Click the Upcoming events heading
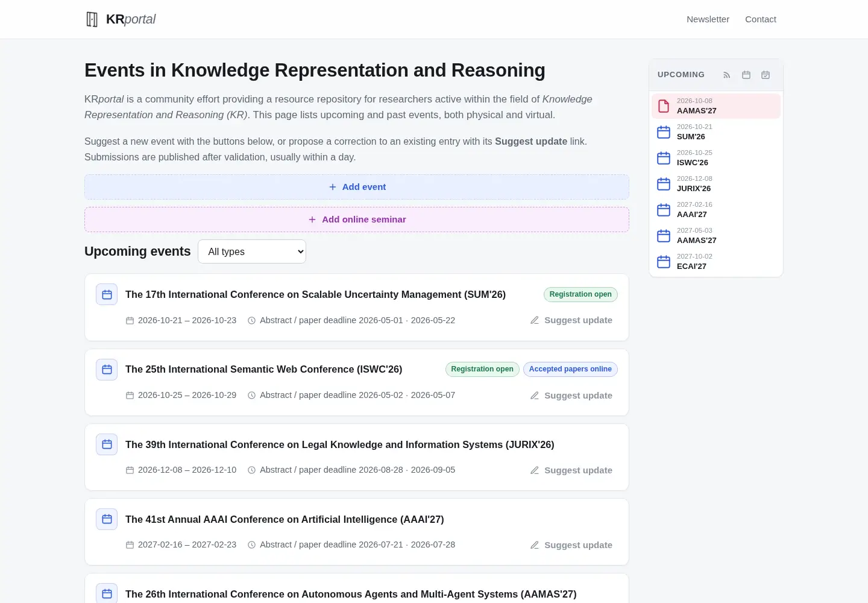The width and height of the screenshot is (868, 603). pos(137,251)
